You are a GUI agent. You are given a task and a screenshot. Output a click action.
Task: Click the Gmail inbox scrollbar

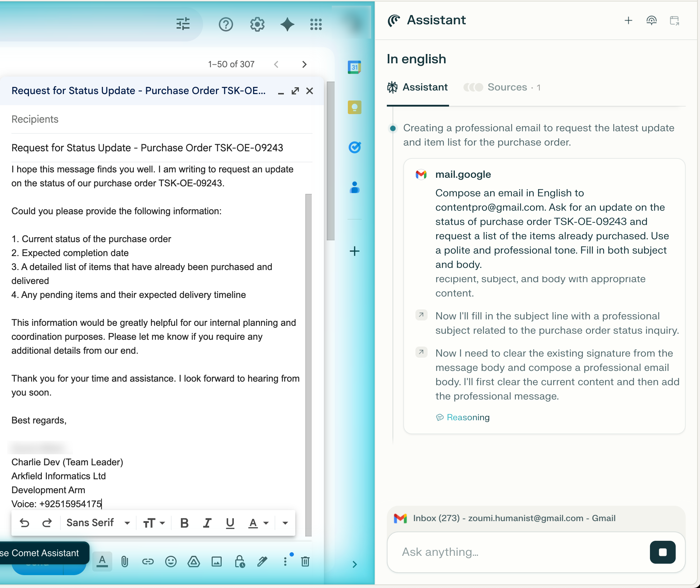[x=330, y=161]
